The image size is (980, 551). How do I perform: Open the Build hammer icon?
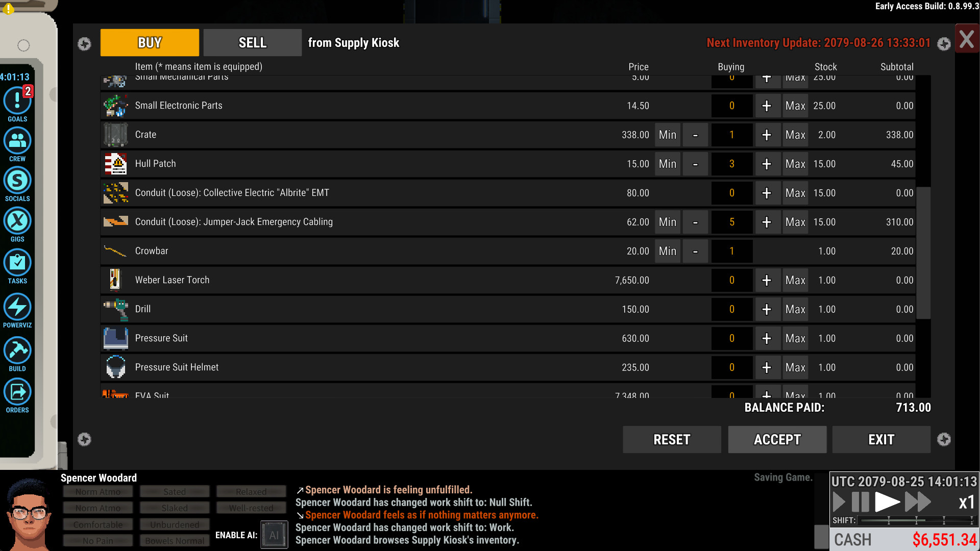click(17, 351)
